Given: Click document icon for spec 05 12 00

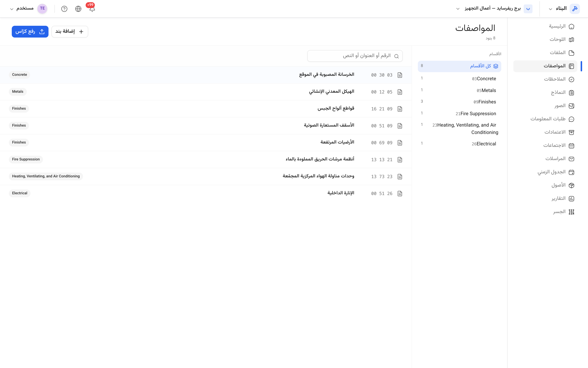Looking at the screenshot, I should click(x=400, y=92).
